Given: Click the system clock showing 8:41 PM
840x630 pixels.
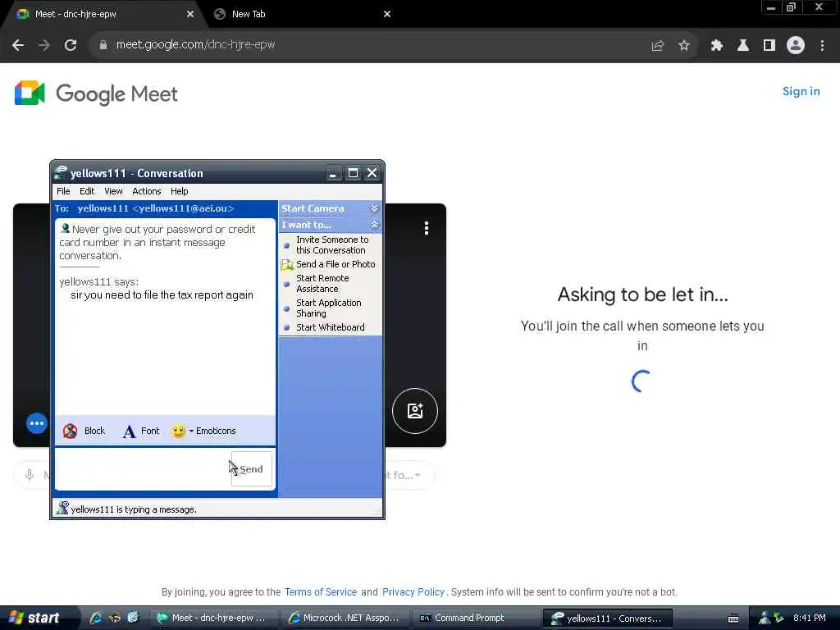Looking at the screenshot, I should tap(810, 619).
